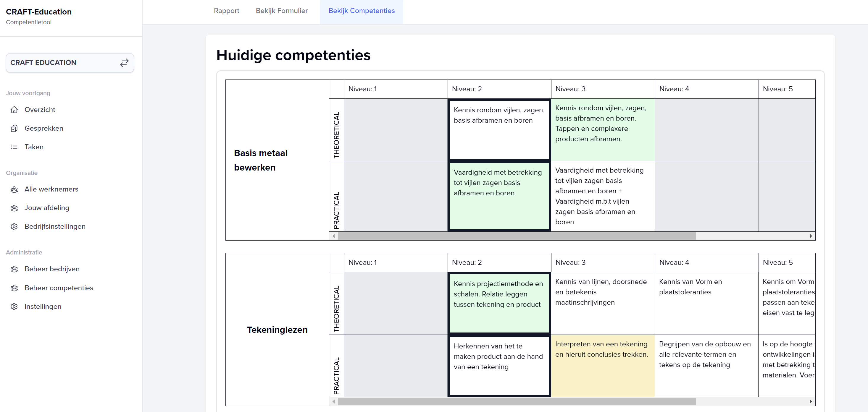Click PRACTICAL row label in Basis metaal bewerken table
This screenshot has height=412, width=868.
pyautogui.click(x=336, y=211)
